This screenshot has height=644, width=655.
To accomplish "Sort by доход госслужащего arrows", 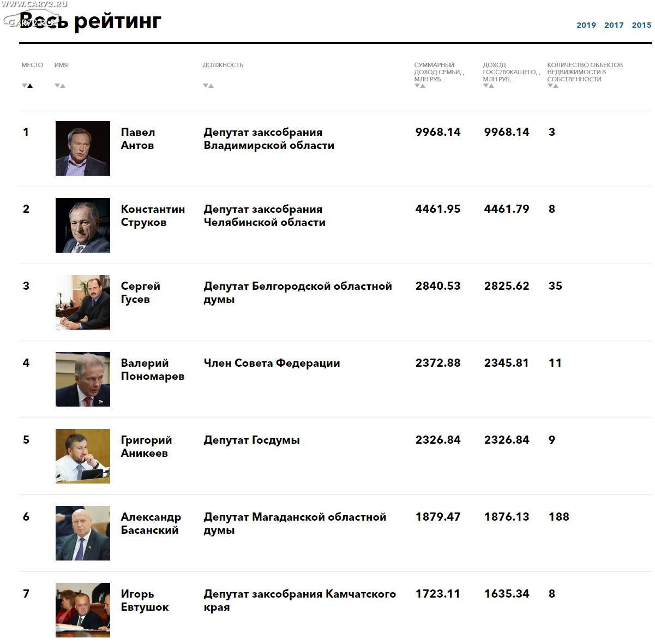I will [x=489, y=86].
